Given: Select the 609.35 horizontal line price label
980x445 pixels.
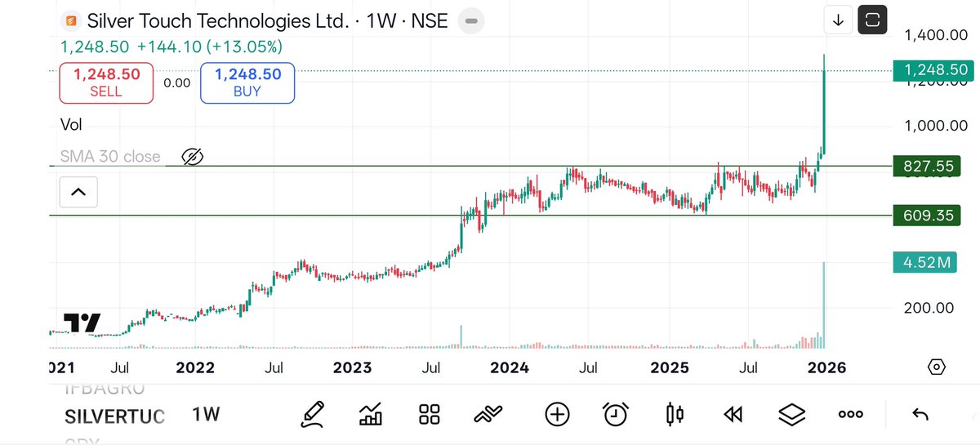Looking at the screenshot, I should (929, 216).
